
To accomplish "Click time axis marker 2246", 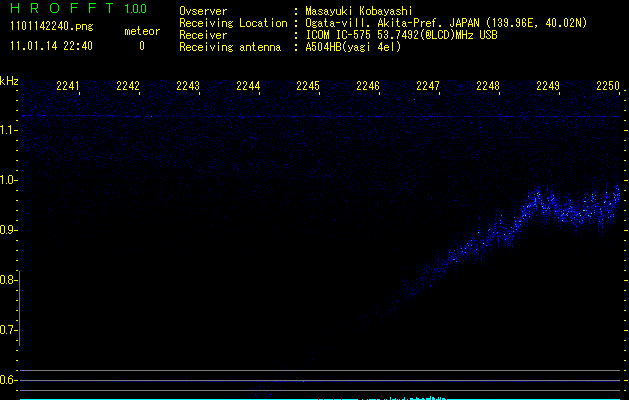I will [x=368, y=86].
